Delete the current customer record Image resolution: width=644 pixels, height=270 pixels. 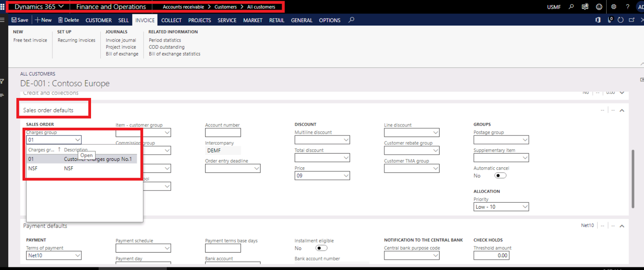pos(68,20)
